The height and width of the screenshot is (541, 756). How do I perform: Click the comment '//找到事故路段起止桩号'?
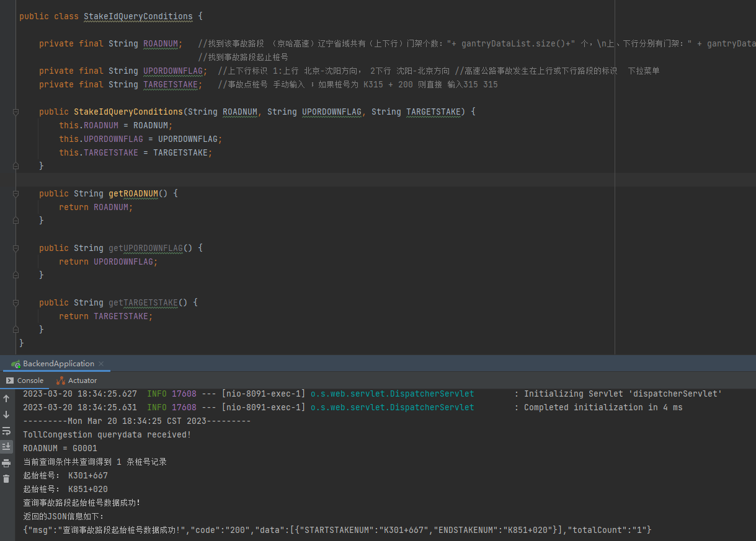[x=243, y=57]
